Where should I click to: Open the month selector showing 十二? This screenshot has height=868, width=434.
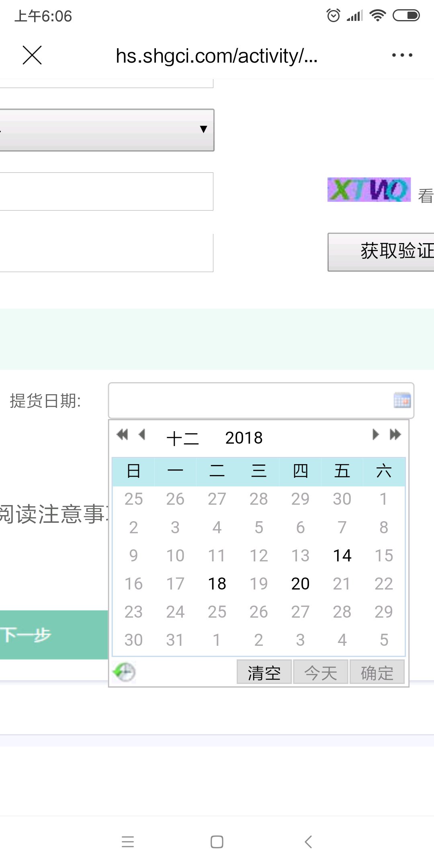click(183, 438)
